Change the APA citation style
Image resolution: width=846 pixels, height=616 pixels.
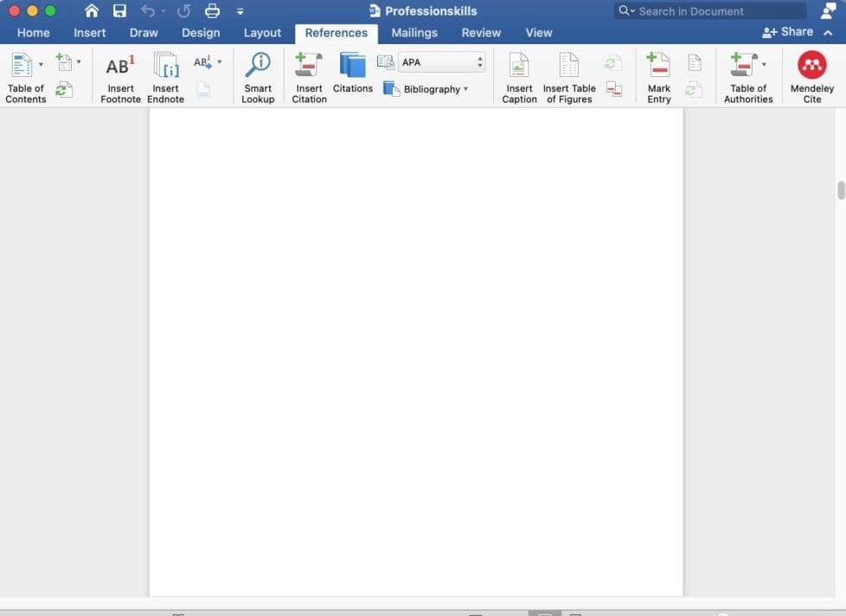coord(440,61)
